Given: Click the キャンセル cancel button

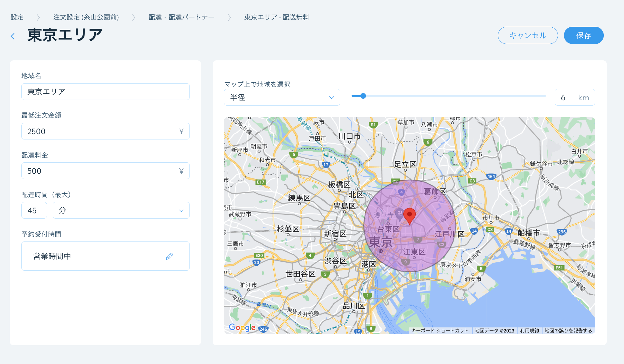Looking at the screenshot, I should (x=527, y=35).
